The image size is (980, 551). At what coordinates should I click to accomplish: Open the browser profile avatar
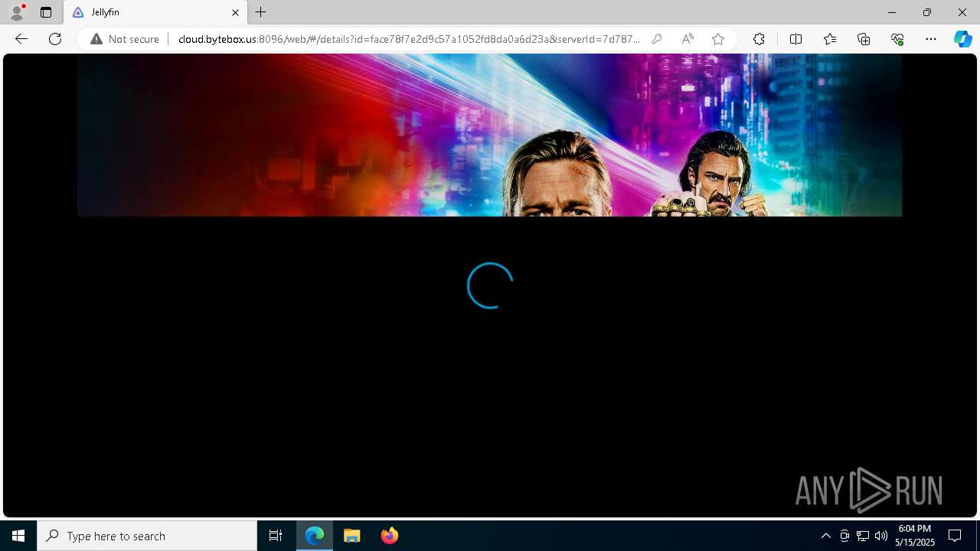click(x=17, y=12)
